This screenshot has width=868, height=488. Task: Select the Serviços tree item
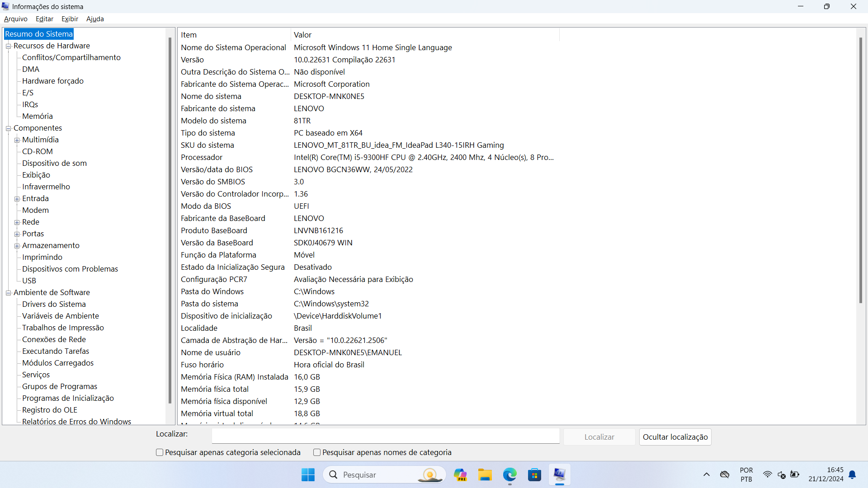(x=36, y=375)
